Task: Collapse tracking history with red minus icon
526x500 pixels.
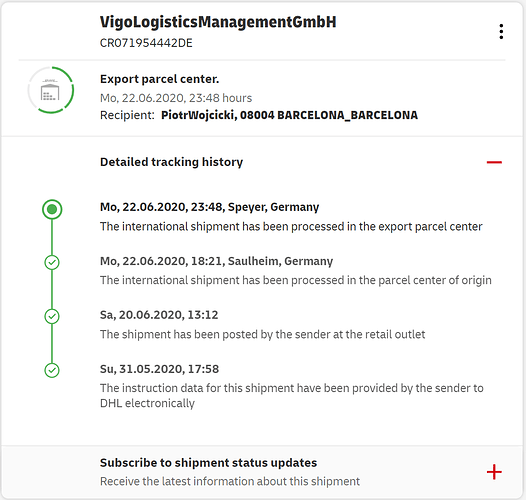Action: tap(494, 162)
